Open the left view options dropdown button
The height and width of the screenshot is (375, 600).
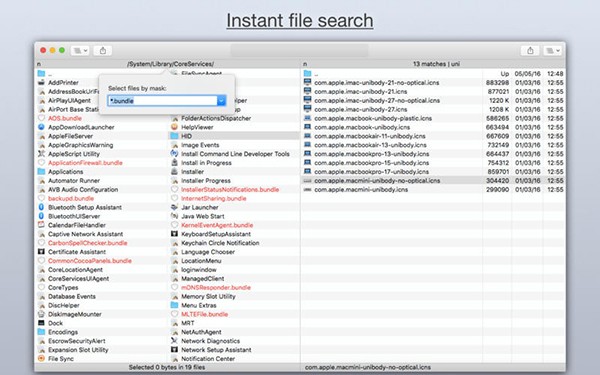tap(80, 51)
